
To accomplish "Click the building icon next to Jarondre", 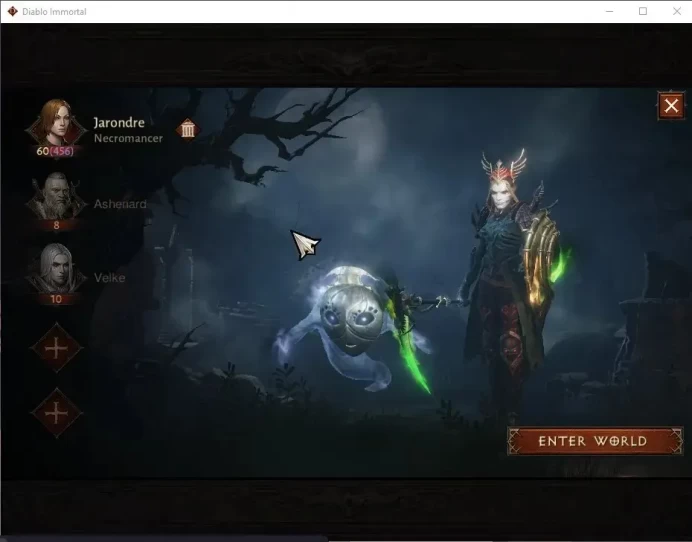I will pos(188,129).
